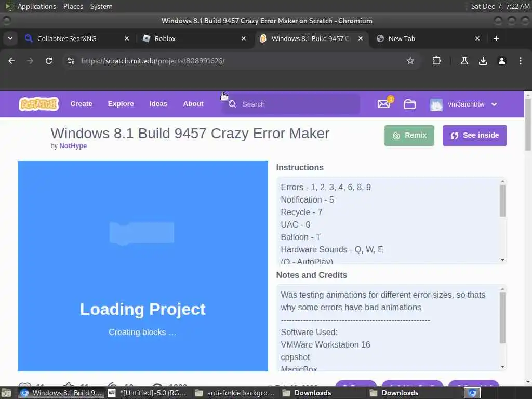Open the Explore menu item
Viewport: 532px width, 399px height.
(121, 104)
